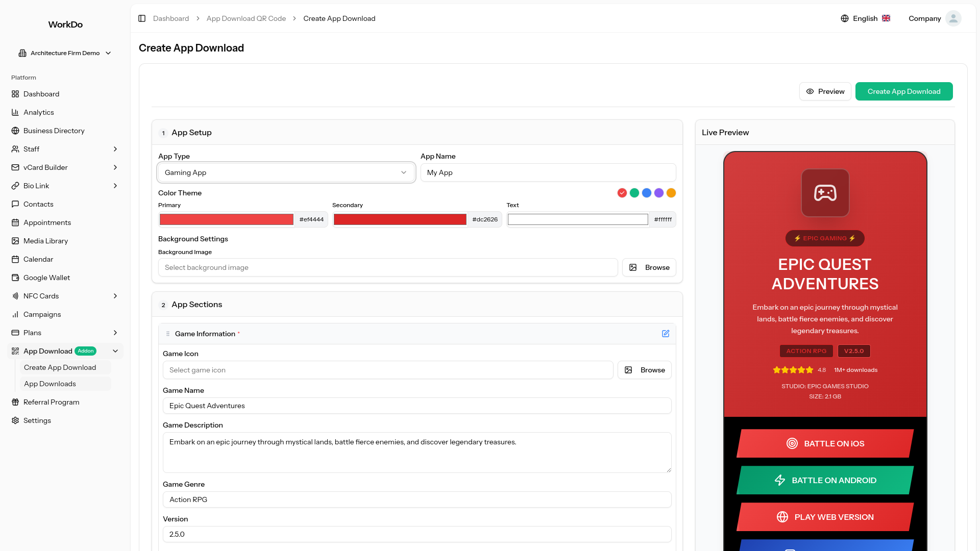Click the edit icon for Game Information
This screenshot has width=980, height=551.
pos(666,334)
